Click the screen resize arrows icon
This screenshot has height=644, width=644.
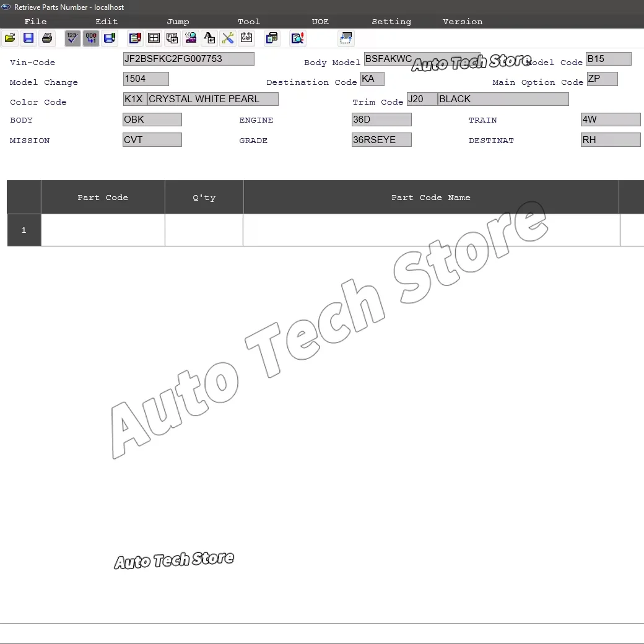[346, 38]
